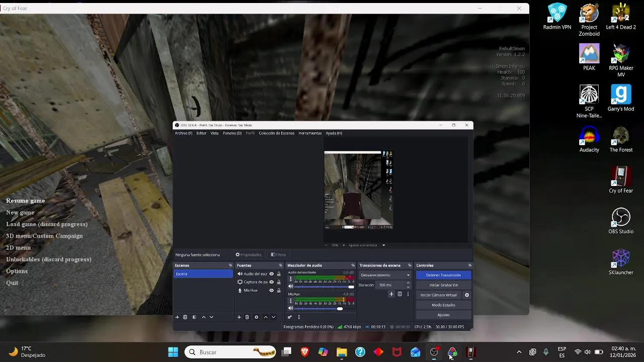Open Audio del escritorio mixer options dots
The height and width of the screenshot is (362, 644).
pyautogui.click(x=290, y=279)
